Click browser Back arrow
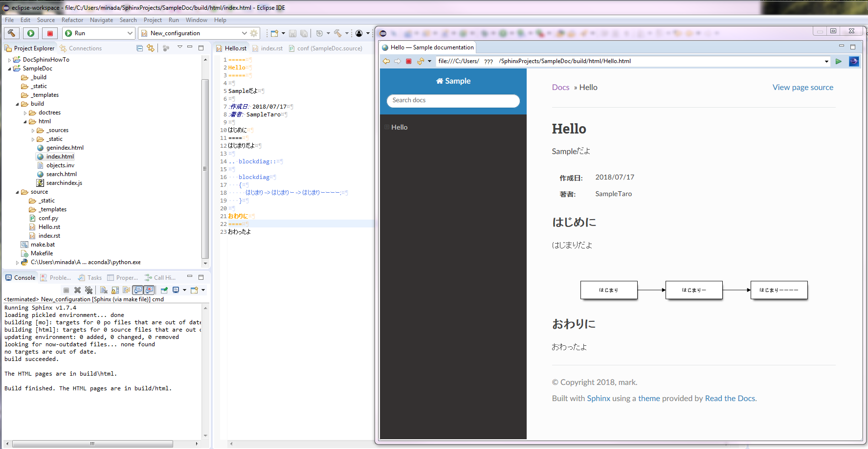 click(386, 61)
